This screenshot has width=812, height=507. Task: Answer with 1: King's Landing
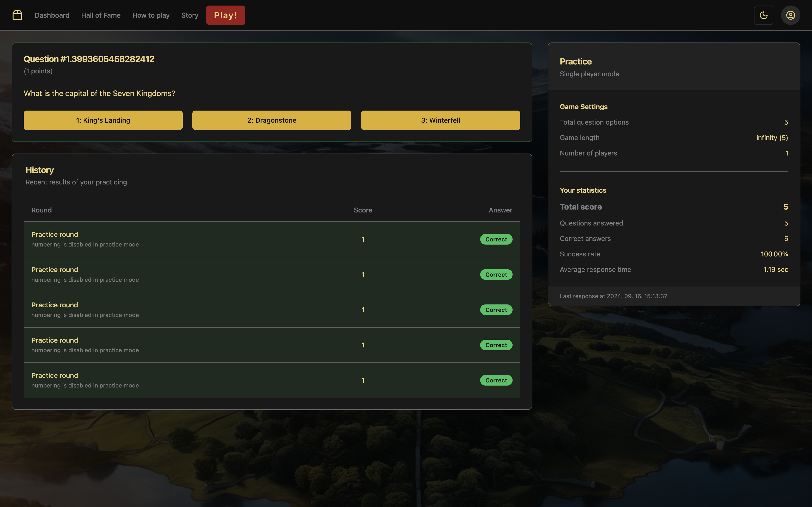click(x=103, y=120)
